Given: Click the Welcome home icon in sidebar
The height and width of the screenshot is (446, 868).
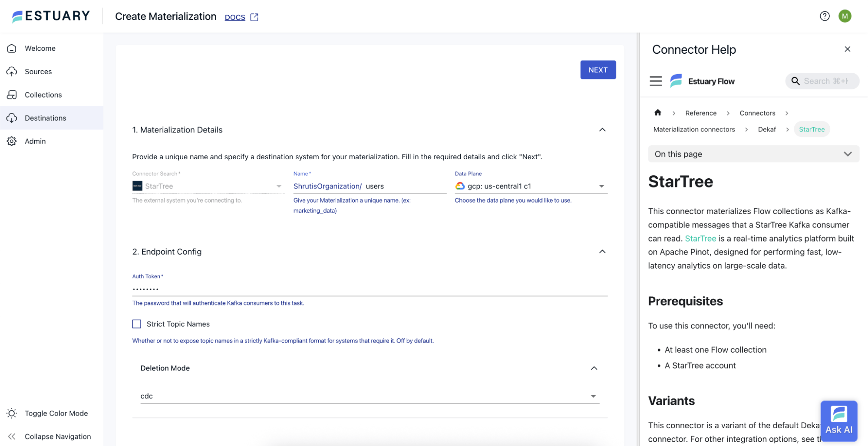Looking at the screenshot, I should [12, 48].
